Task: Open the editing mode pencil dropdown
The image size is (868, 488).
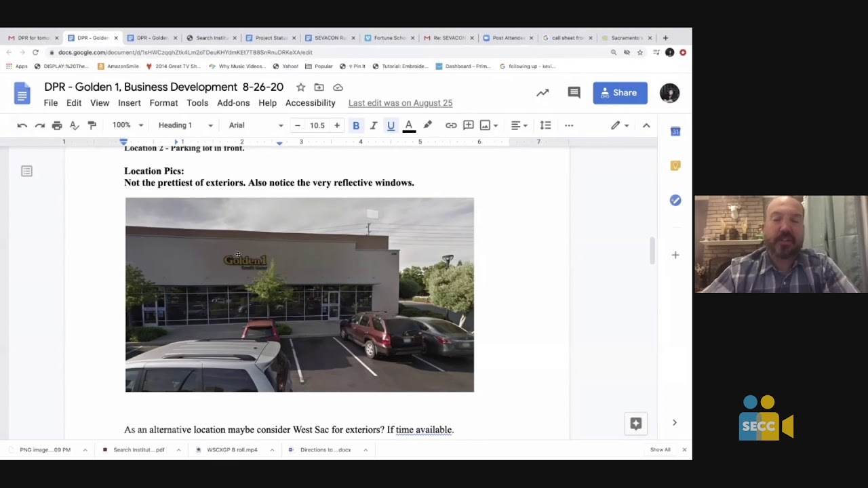Action: [620, 125]
